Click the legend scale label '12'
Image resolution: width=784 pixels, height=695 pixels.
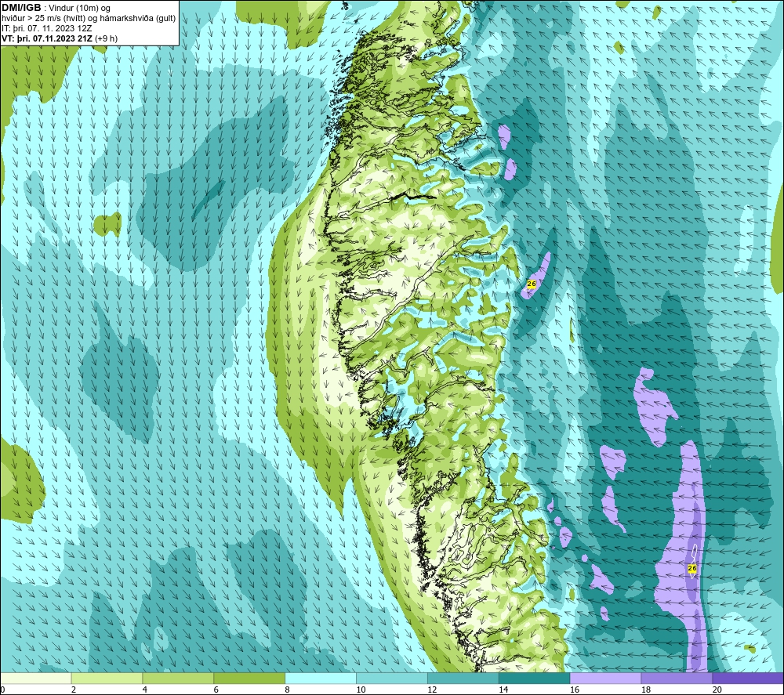pos(432,690)
